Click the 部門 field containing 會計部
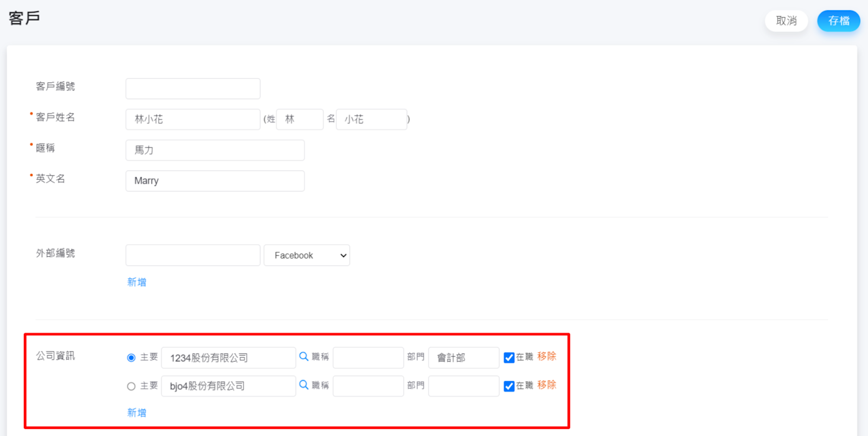This screenshot has height=436, width=868. 463,358
